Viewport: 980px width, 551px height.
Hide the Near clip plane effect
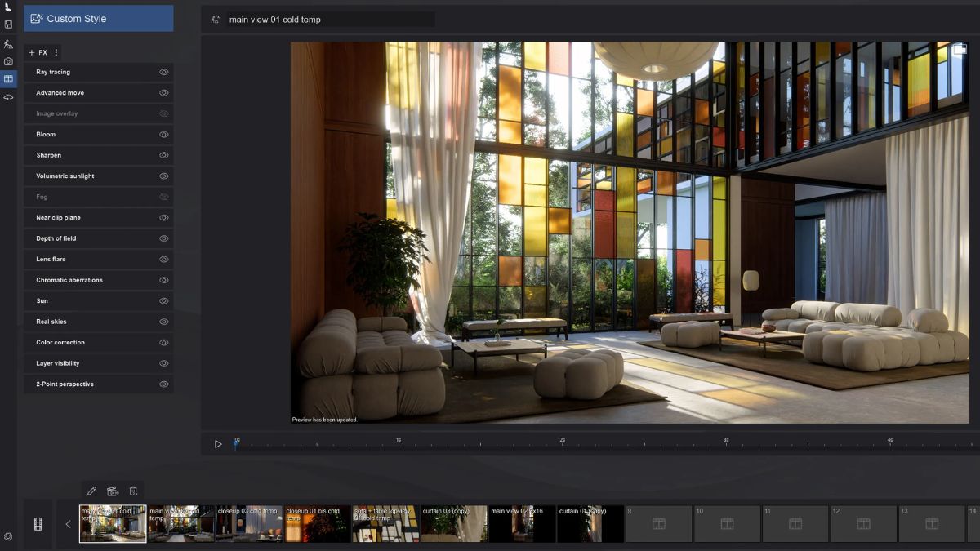(x=163, y=218)
